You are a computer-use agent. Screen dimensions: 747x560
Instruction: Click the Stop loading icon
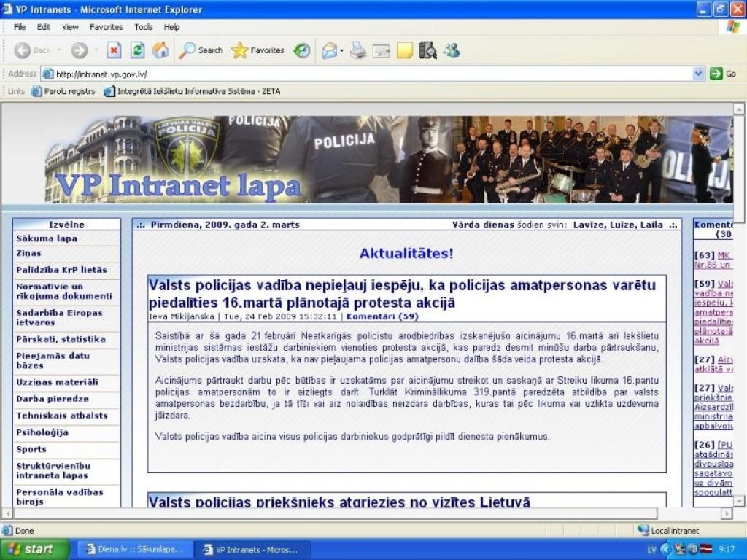[114, 50]
